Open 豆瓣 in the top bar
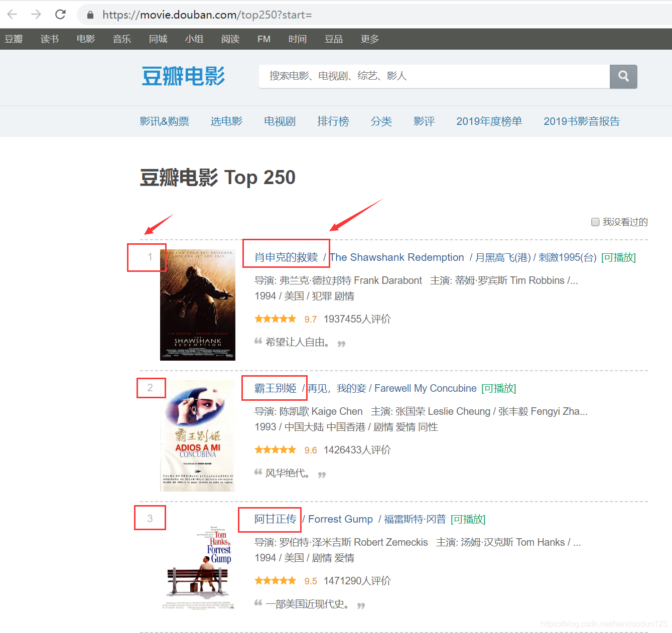Screen dimensions: 672x633 click(14, 39)
